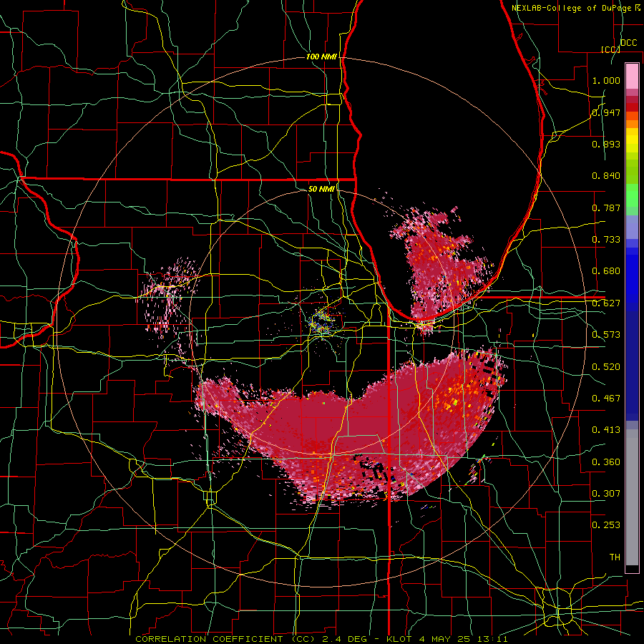Click the 0.893 scale value
This screenshot has width=644, height=644.
[x=606, y=144]
